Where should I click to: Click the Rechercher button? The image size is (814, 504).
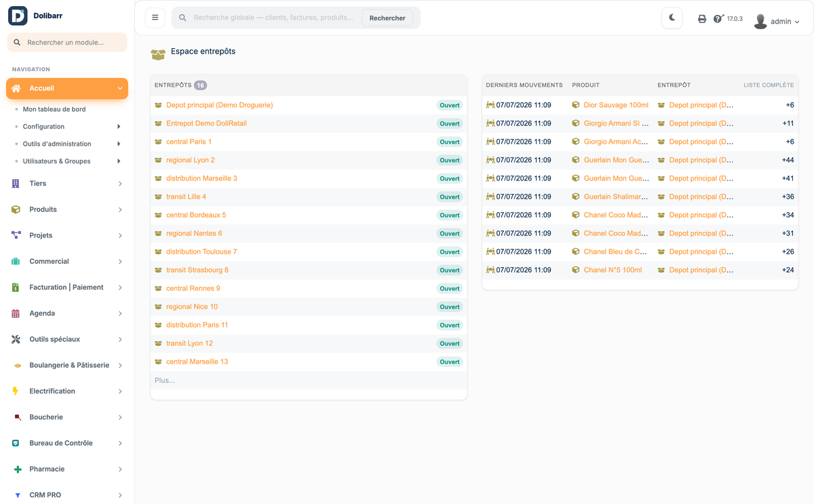tap(387, 18)
